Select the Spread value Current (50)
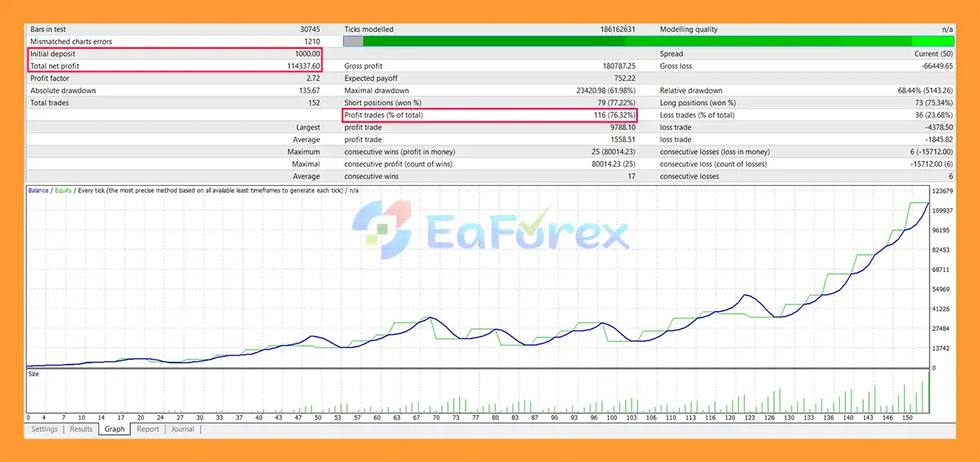Image resolution: width=980 pixels, height=462 pixels. point(933,54)
